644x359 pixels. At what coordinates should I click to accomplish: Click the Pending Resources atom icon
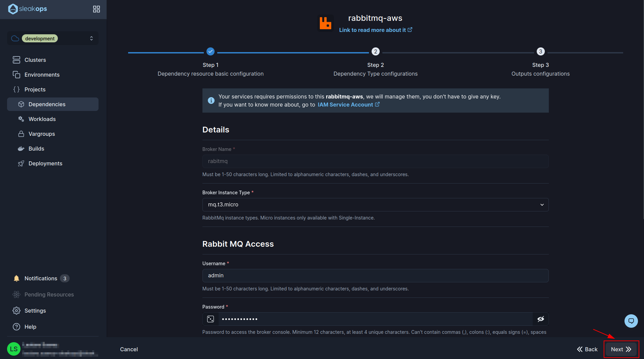pyautogui.click(x=16, y=294)
